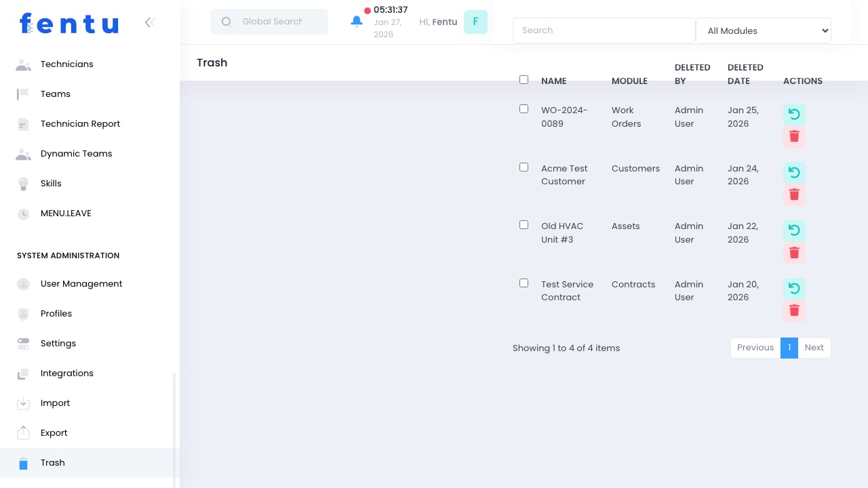Permanently delete Test Service Contract
The image size is (868, 488).
(x=794, y=311)
